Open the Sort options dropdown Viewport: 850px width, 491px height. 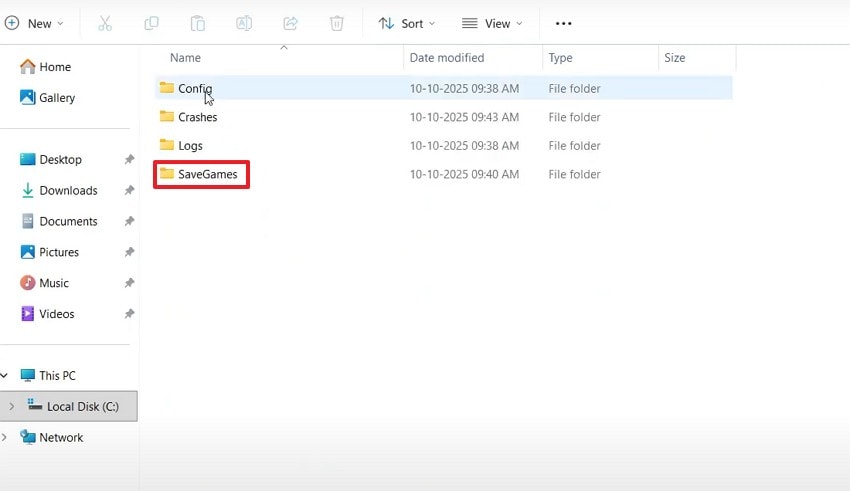click(x=407, y=23)
